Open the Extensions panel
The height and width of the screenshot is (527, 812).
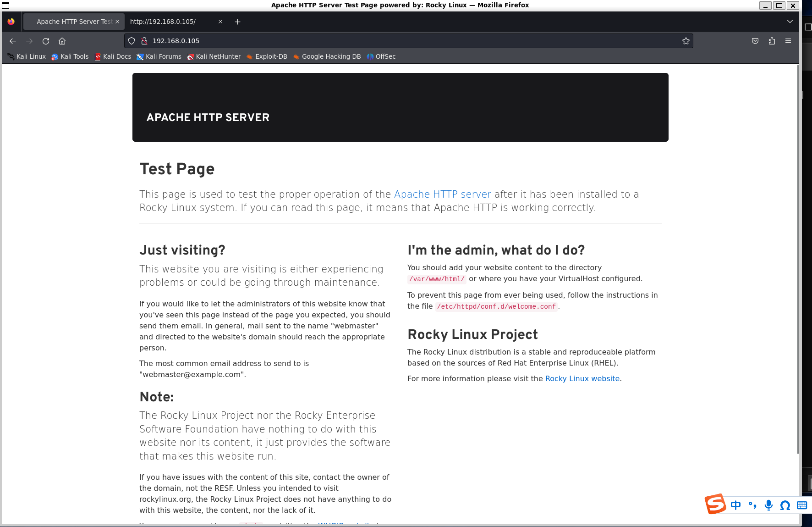coord(772,41)
